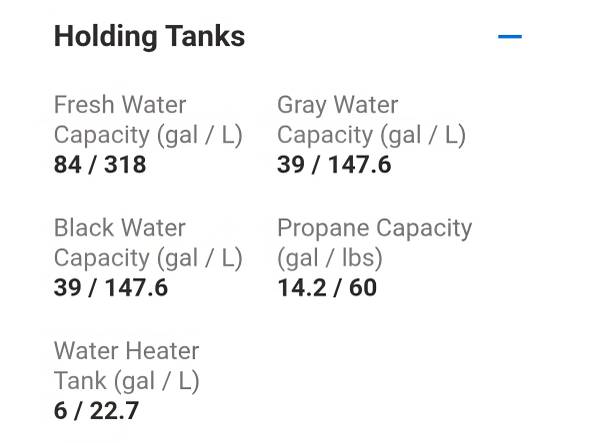Click the Gray Water 39 / 147.6 value
The height and width of the screenshot is (443, 600).
[334, 165]
